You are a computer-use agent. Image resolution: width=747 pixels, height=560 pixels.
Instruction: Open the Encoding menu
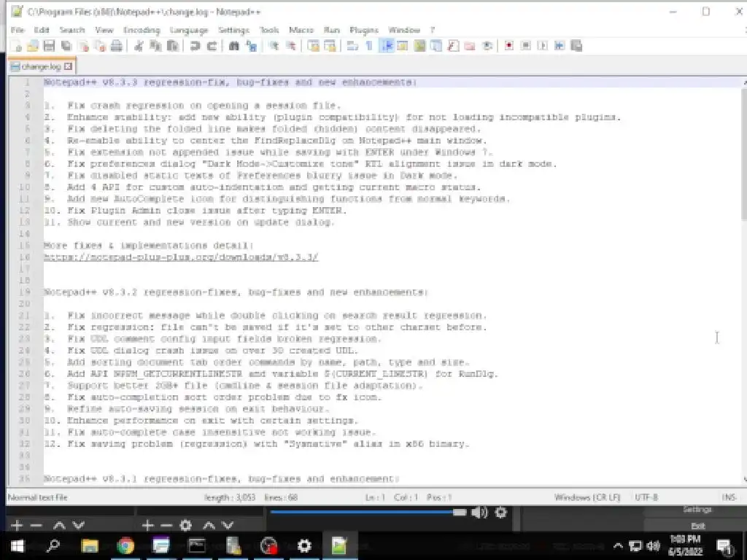(x=142, y=30)
